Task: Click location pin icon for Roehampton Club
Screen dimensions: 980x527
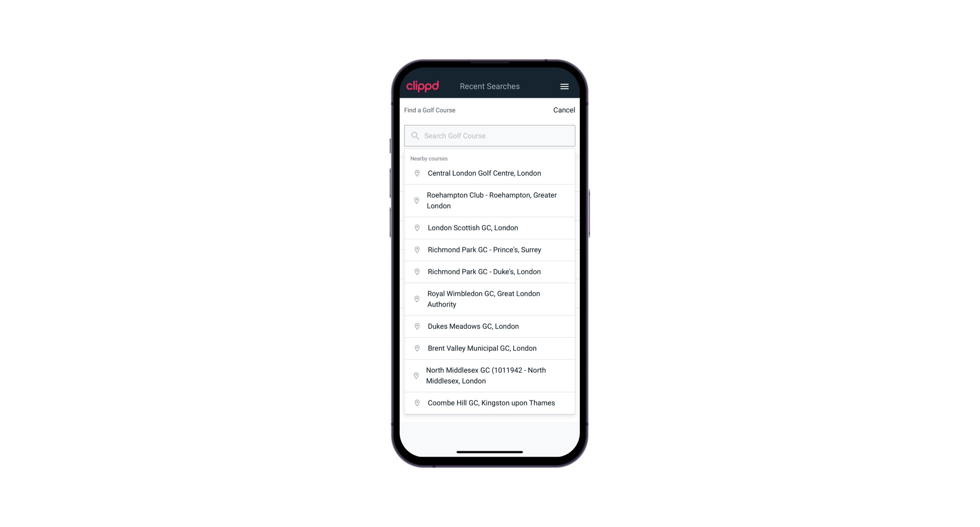Action: (416, 201)
